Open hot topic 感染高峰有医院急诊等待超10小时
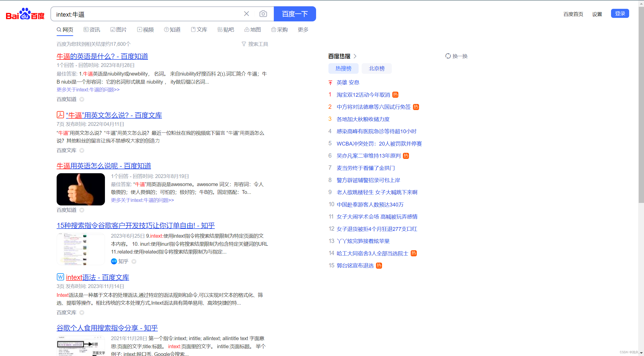The height and width of the screenshot is (356, 644). pyautogui.click(x=376, y=131)
